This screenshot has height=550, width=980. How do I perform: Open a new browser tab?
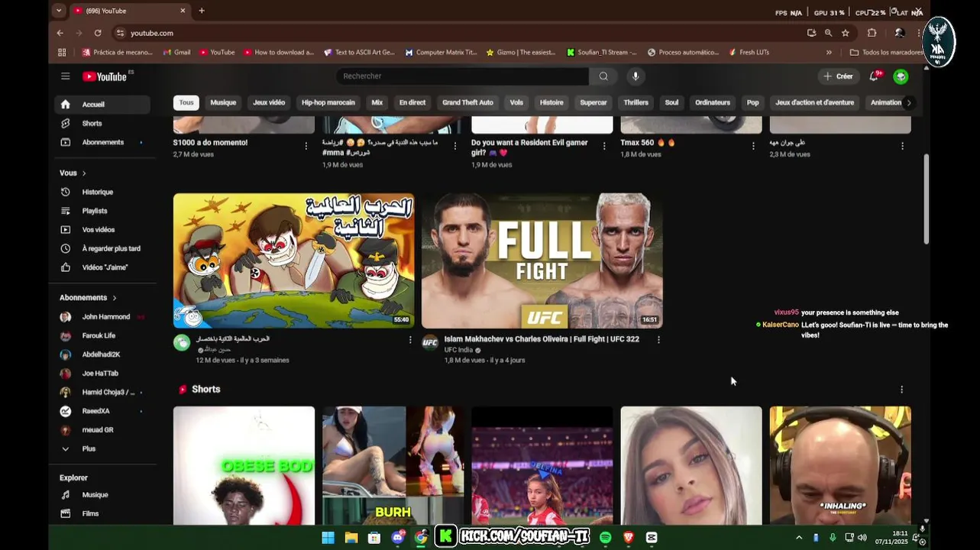(202, 11)
